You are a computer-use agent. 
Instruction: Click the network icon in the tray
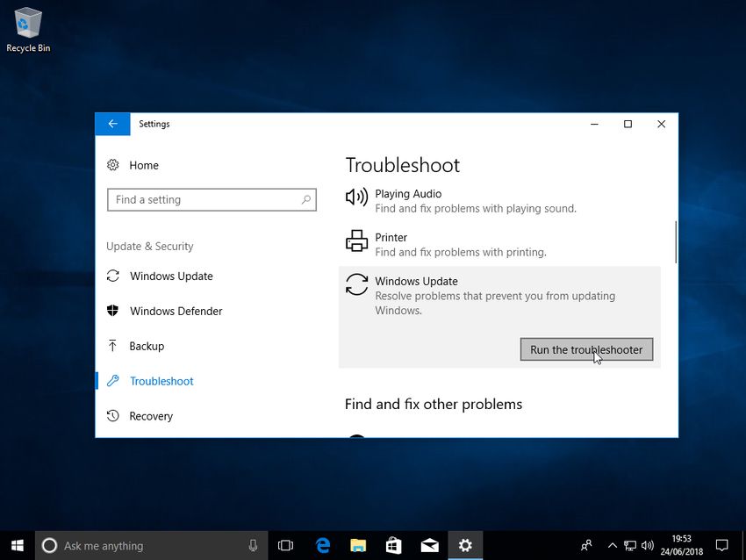coord(630,545)
